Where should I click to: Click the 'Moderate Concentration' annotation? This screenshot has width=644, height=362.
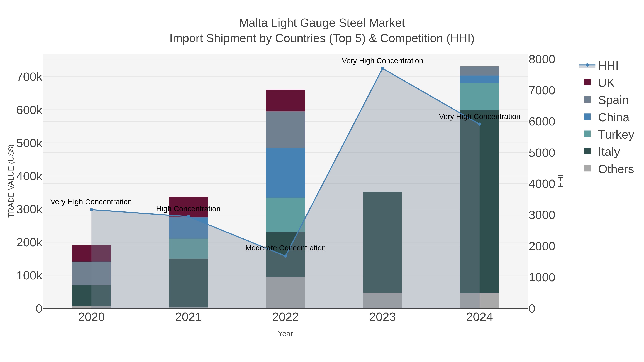286,248
